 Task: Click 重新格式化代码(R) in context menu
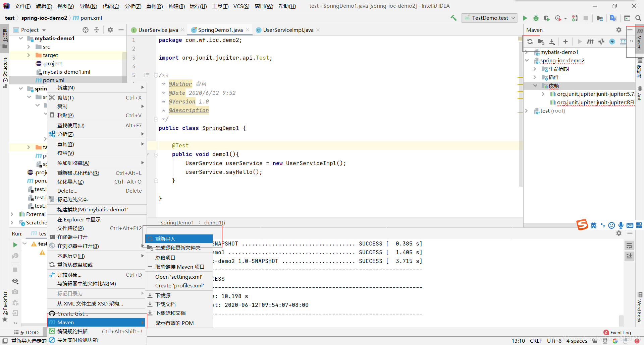pyautogui.click(x=97, y=173)
